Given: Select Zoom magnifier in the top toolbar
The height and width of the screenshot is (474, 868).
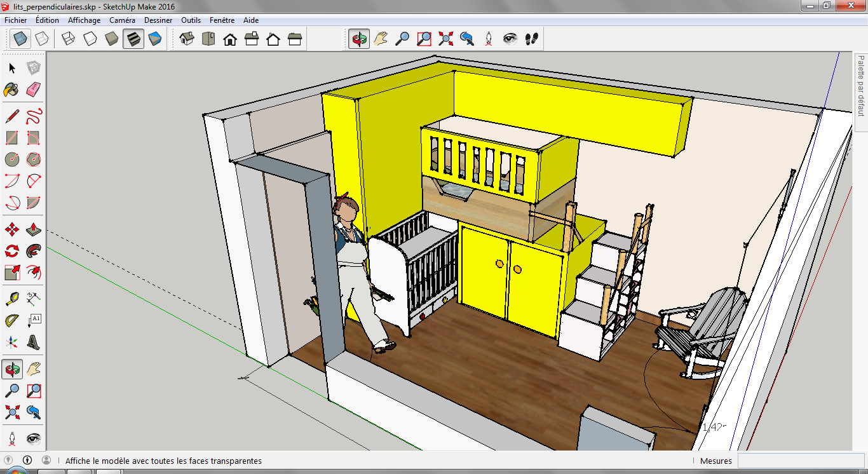Looking at the screenshot, I should pyautogui.click(x=402, y=39).
